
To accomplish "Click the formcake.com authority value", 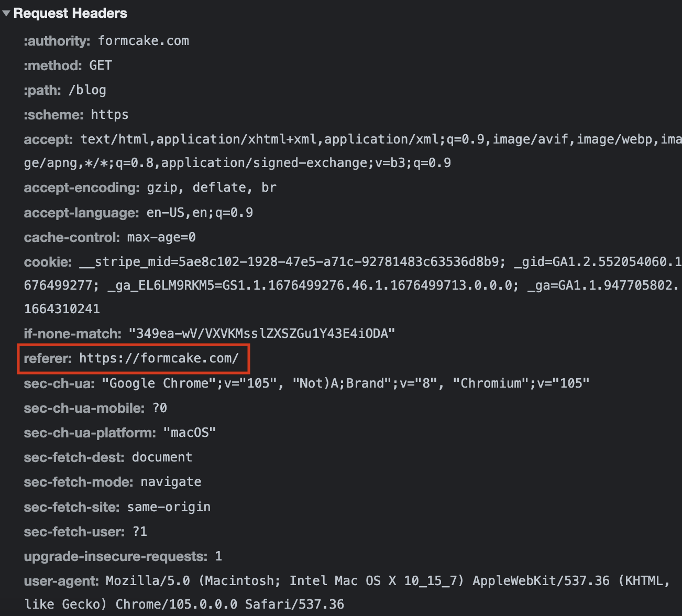I will [x=144, y=41].
